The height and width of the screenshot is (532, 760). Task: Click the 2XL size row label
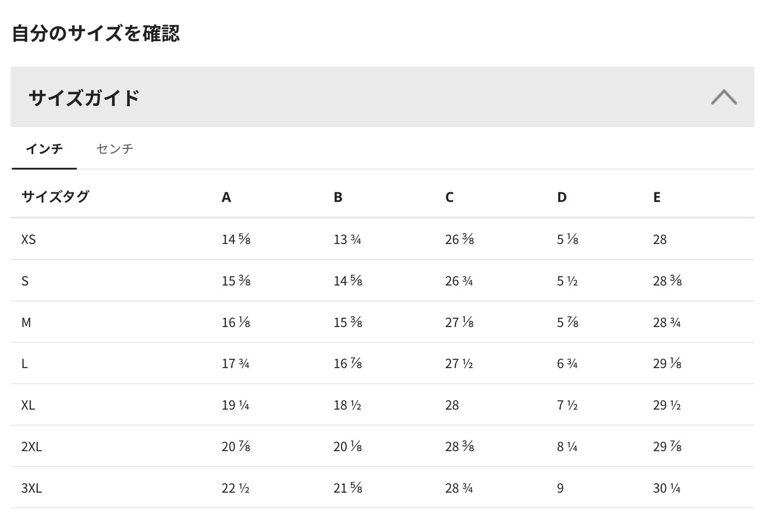coord(31,446)
